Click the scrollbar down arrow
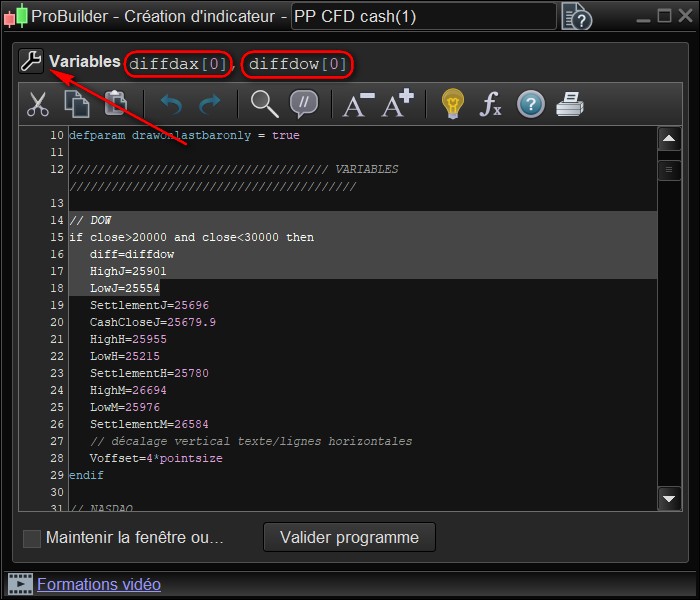 [x=669, y=498]
